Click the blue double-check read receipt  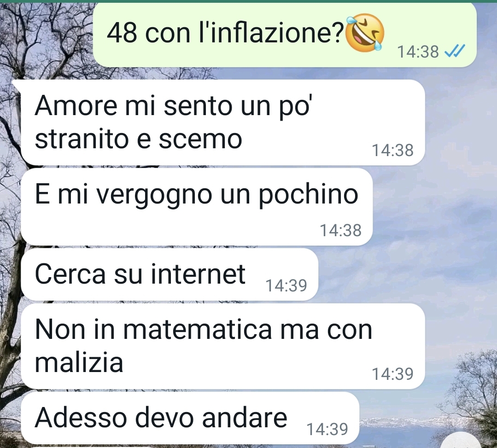pyautogui.click(x=455, y=51)
